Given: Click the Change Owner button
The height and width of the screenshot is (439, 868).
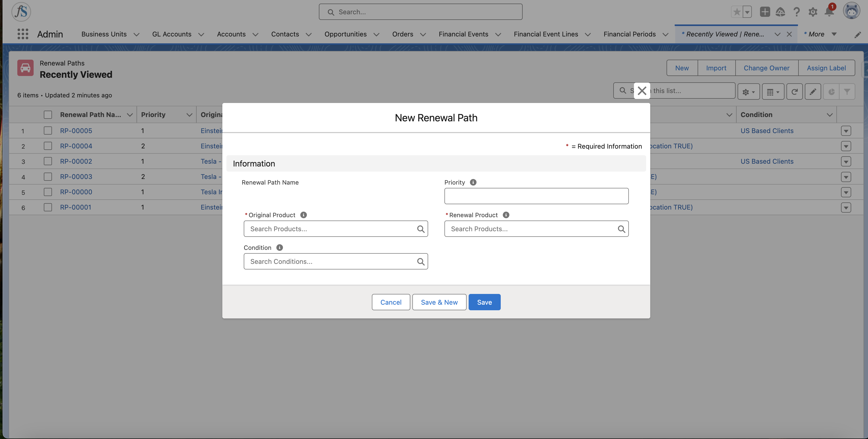Looking at the screenshot, I should tap(766, 68).
